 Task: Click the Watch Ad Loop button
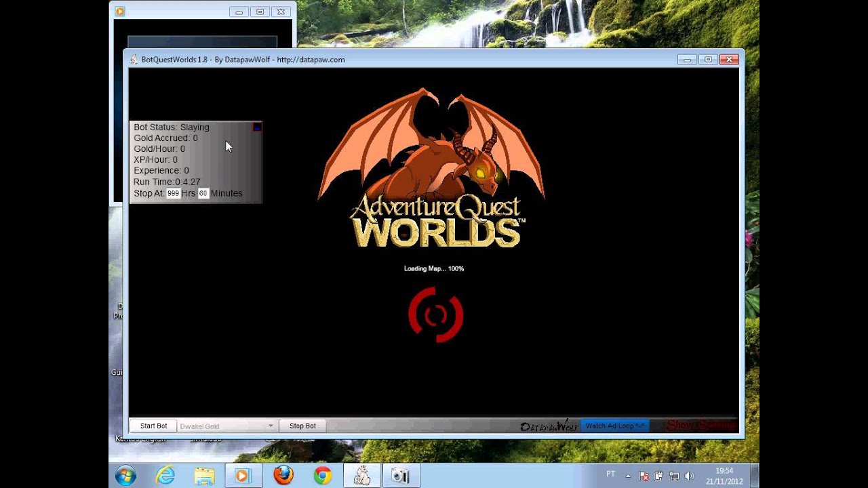point(615,426)
